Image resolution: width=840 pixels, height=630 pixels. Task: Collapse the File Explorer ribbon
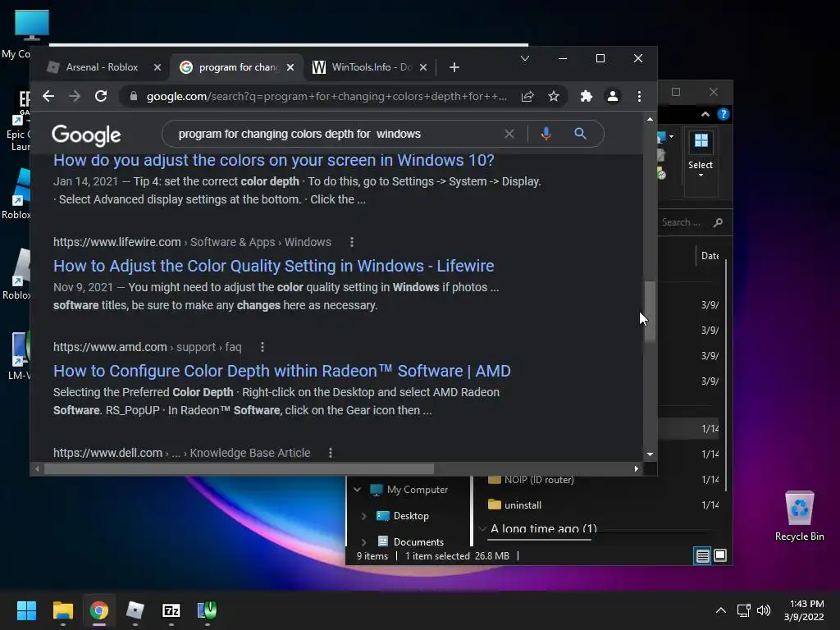(x=705, y=114)
